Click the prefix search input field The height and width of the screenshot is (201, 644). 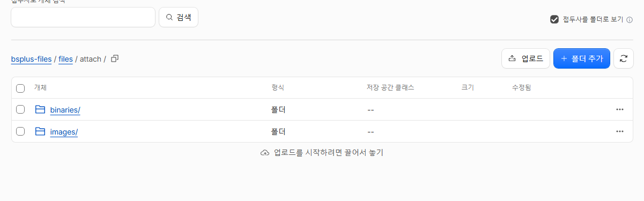pos(83,17)
